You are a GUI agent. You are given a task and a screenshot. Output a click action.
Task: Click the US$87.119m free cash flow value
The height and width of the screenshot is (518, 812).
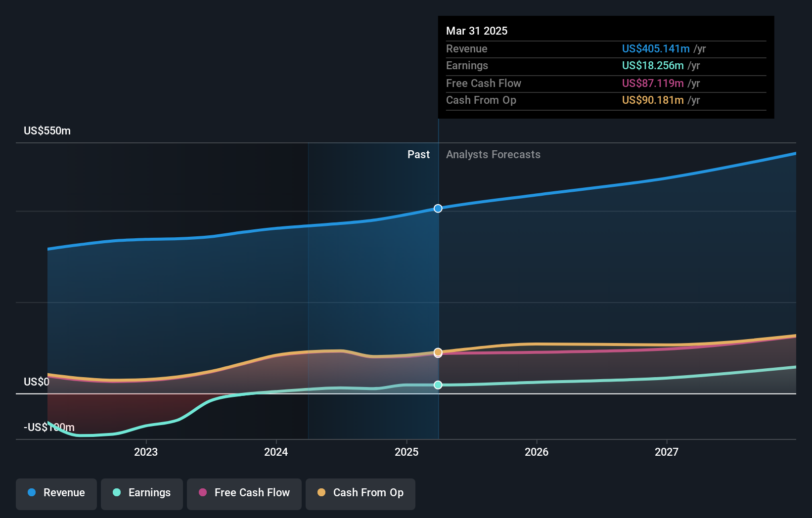[653, 84]
